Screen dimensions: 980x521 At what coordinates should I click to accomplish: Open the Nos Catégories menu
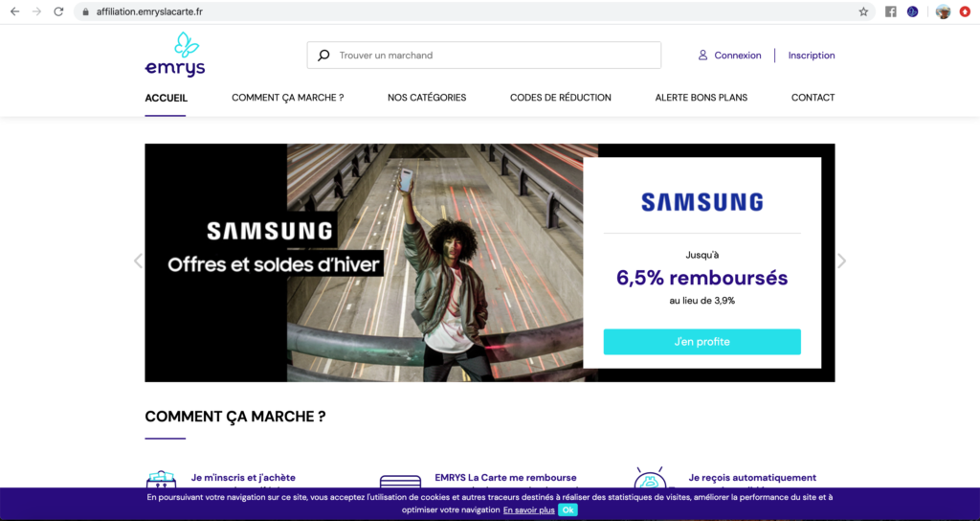[x=427, y=98]
